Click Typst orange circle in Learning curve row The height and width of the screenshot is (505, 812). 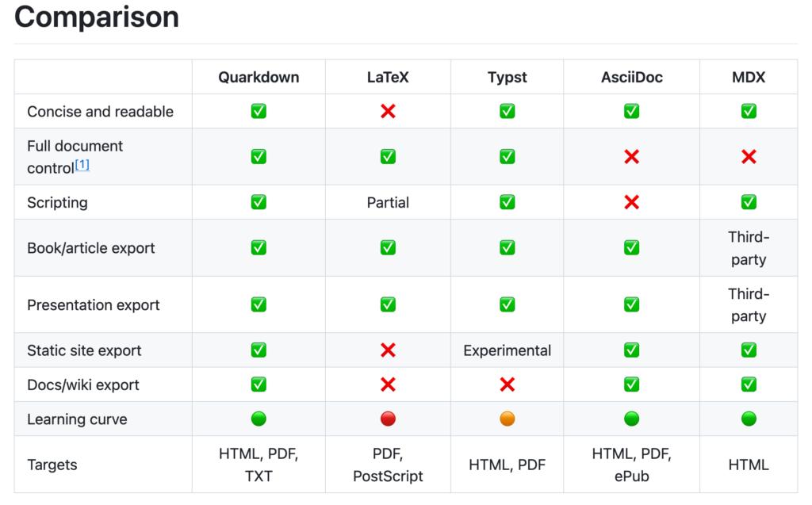[x=507, y=419]
